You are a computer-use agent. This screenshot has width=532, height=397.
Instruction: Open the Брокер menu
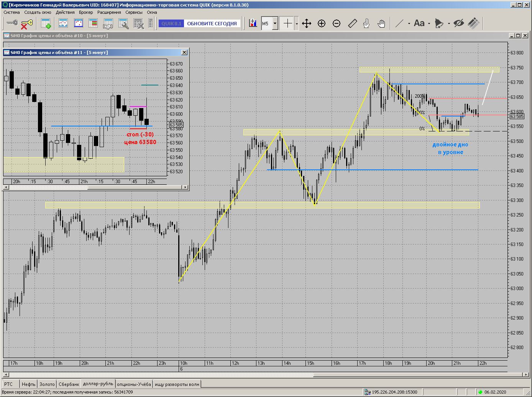click(86, 12)
